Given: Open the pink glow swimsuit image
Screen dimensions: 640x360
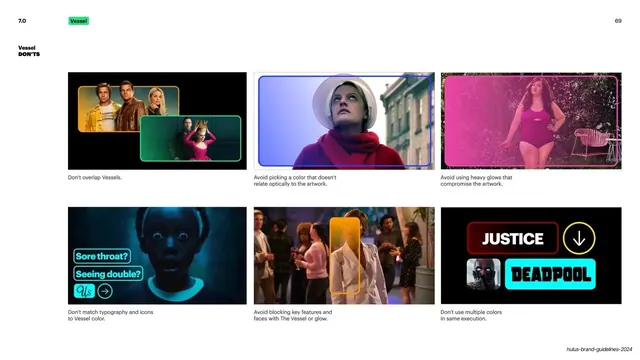Looking at the screenshot, I should click(x=531, y=121).
